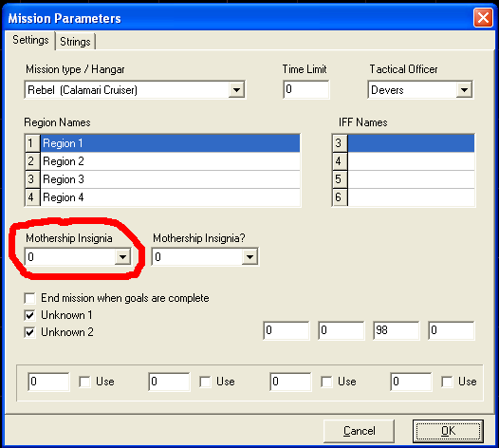Click the first field beside Unknown 2

click(286, 330)
